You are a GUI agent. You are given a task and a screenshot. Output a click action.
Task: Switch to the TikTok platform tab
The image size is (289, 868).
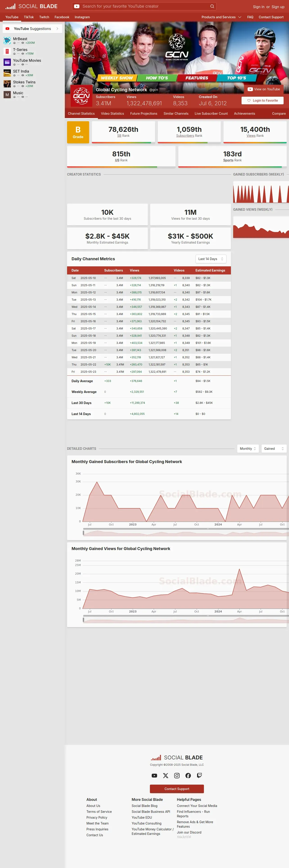(29, 17)
